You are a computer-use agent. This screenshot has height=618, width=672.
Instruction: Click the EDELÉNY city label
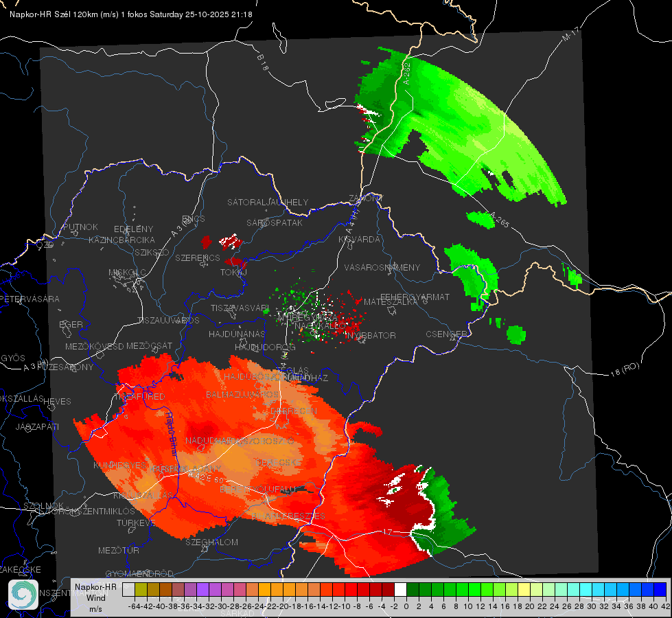(133, 229)
